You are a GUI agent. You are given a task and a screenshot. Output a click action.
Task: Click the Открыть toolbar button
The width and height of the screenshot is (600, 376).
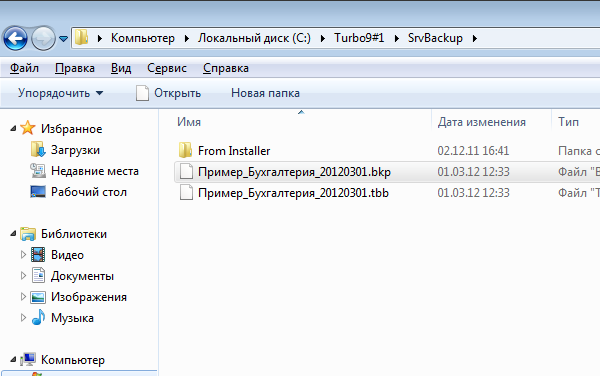(168, 93)
